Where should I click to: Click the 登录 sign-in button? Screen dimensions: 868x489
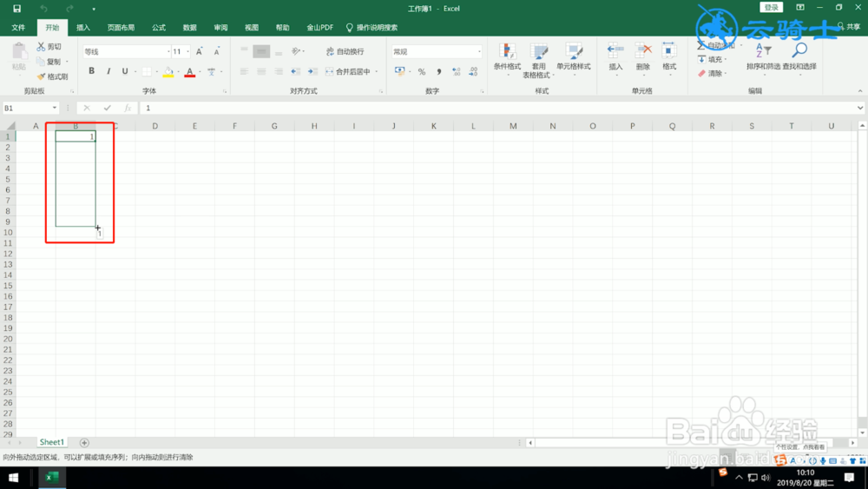pyautogui.click(x=771, y=7)
